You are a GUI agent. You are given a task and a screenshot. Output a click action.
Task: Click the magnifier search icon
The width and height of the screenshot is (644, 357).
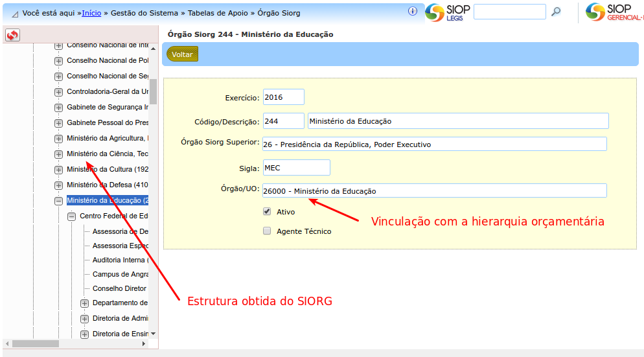point(556,12)
